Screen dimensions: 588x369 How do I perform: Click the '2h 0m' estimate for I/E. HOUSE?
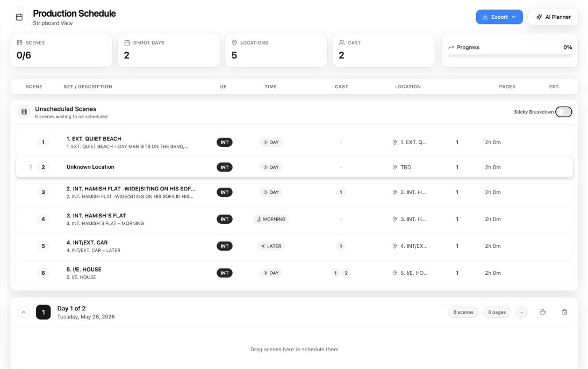click(x=493, y=273)
